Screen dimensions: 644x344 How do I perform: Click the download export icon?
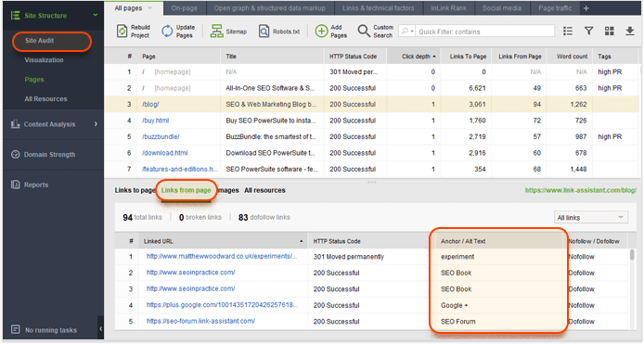coord(630,32)
